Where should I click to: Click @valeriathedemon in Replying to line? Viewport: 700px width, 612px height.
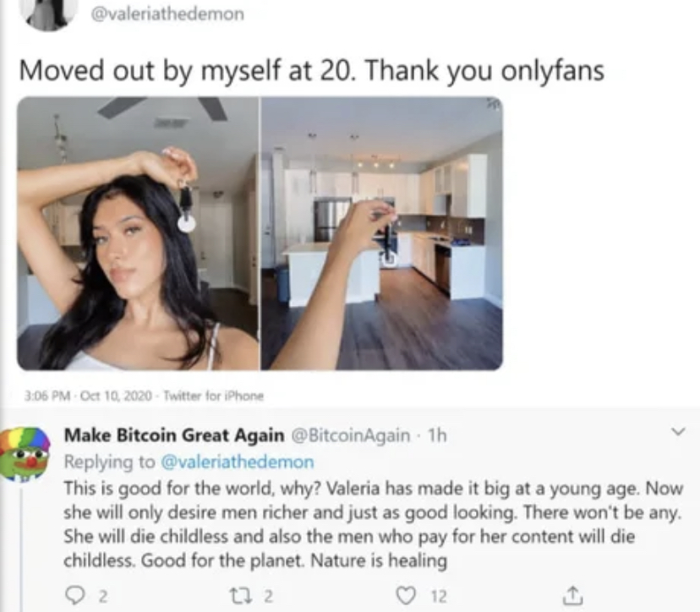[x=237, y=462]
